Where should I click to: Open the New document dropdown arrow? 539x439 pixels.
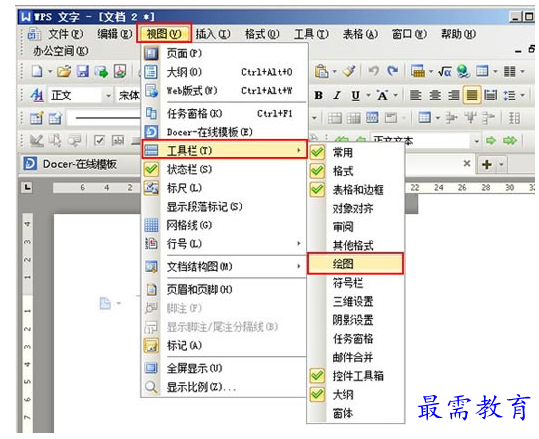pyautogui.click(x=50, y=72)
